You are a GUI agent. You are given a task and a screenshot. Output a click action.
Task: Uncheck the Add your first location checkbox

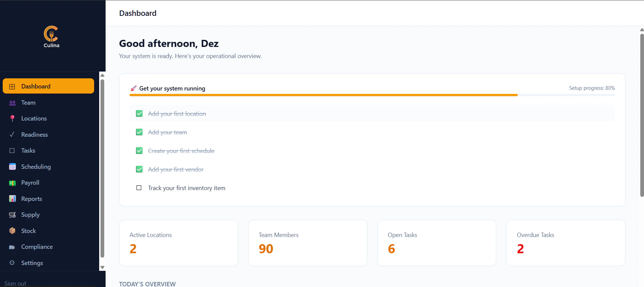tap(139, 113)
